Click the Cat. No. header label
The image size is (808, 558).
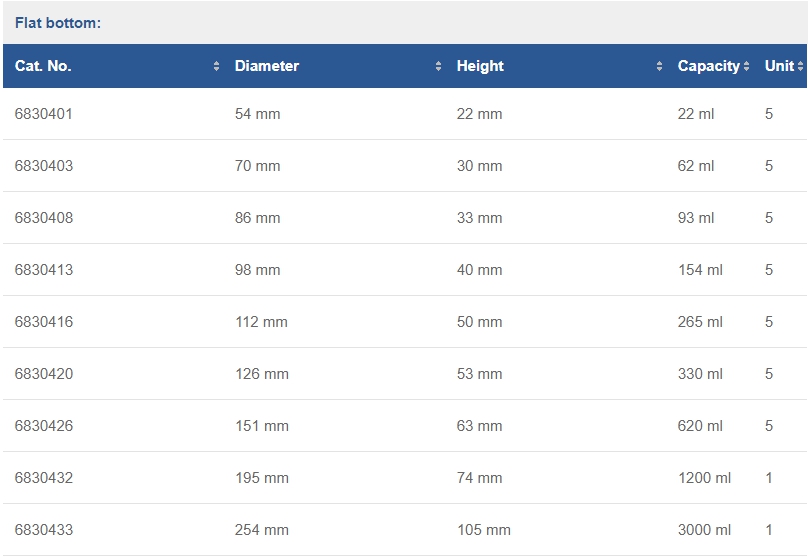click(43, 66)
